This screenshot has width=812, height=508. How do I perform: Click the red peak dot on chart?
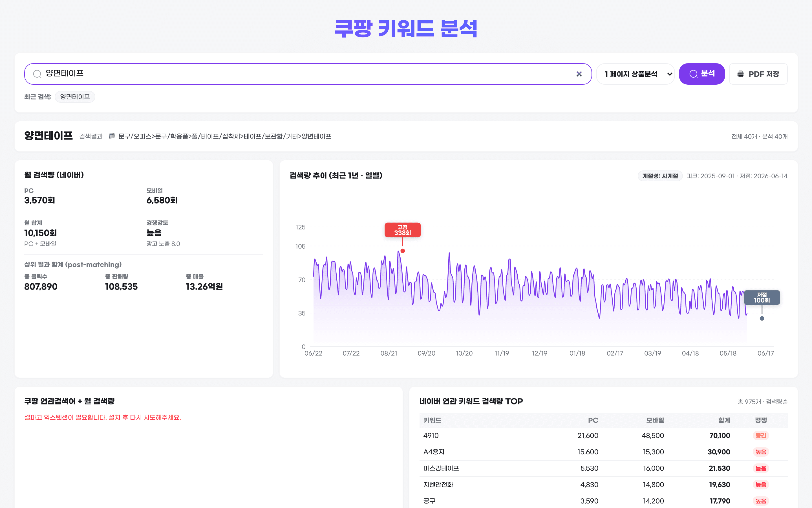pos(403,251)
